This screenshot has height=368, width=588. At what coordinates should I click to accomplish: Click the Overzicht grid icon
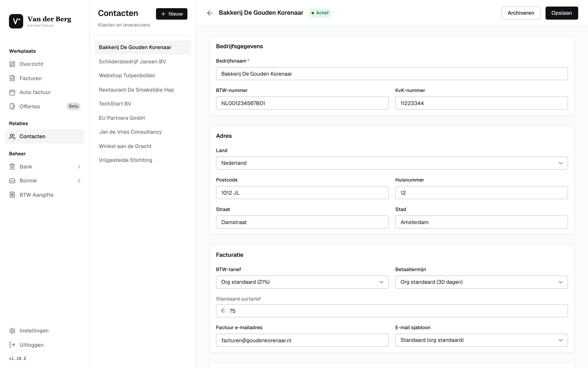click(x=12, y=64)
